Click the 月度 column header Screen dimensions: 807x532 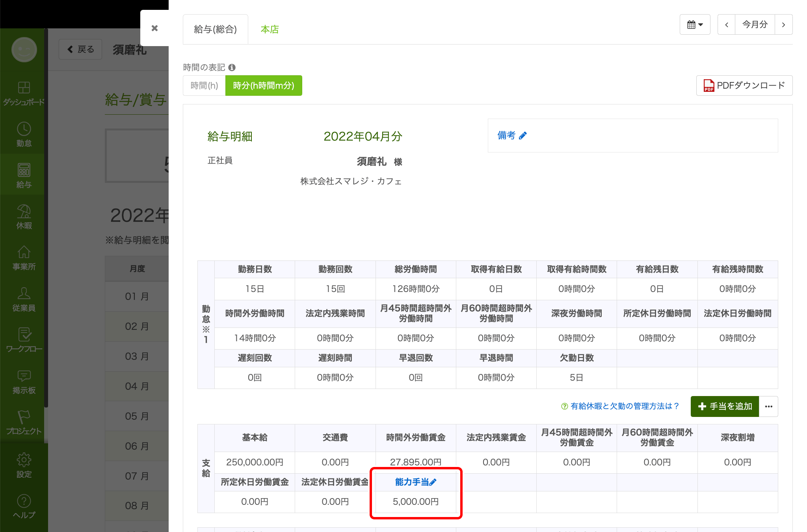(x=137, y=269)
